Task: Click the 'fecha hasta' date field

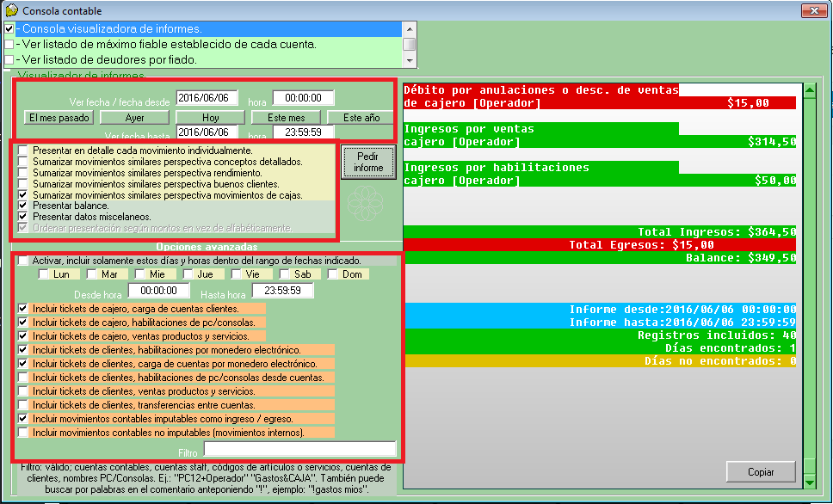Action: click(x=207, y=132)
